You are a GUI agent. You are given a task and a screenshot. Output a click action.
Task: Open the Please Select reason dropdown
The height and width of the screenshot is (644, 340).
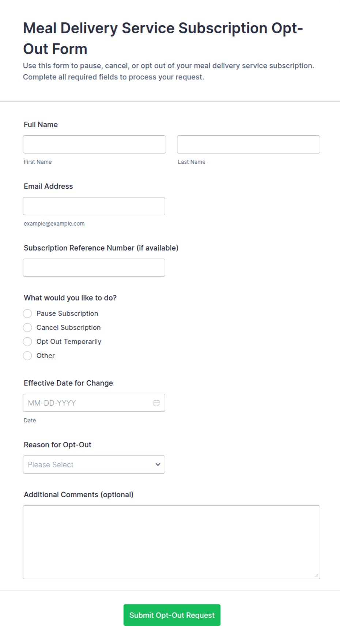point(94,464)
